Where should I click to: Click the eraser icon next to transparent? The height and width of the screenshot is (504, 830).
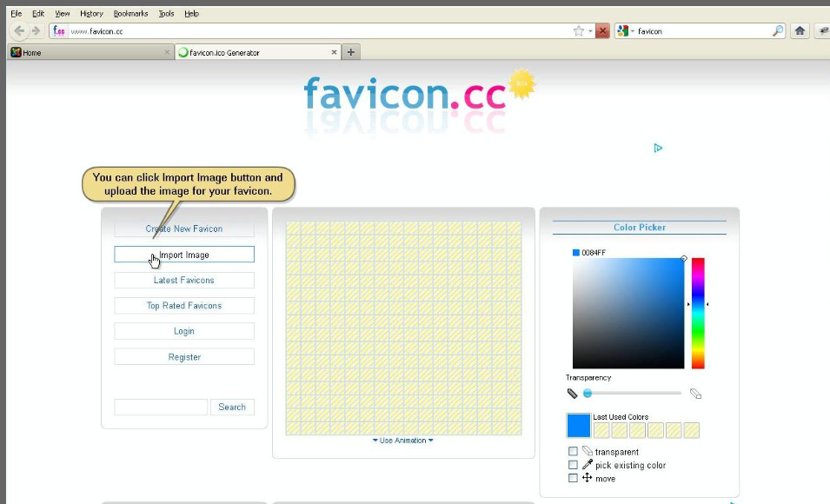pyautogui.click(x=587, y=451)
